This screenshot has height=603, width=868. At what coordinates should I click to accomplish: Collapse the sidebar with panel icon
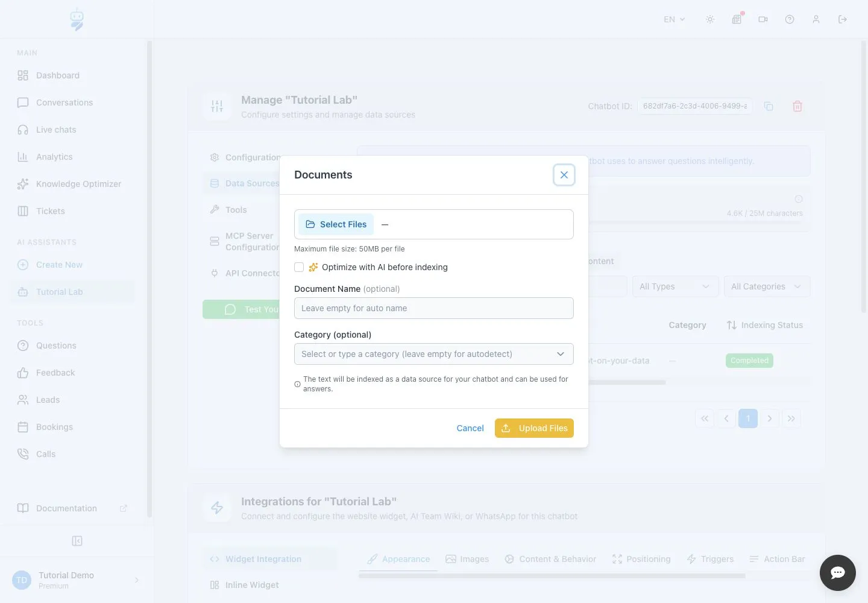pyautogui.click(x=77, y=541)
